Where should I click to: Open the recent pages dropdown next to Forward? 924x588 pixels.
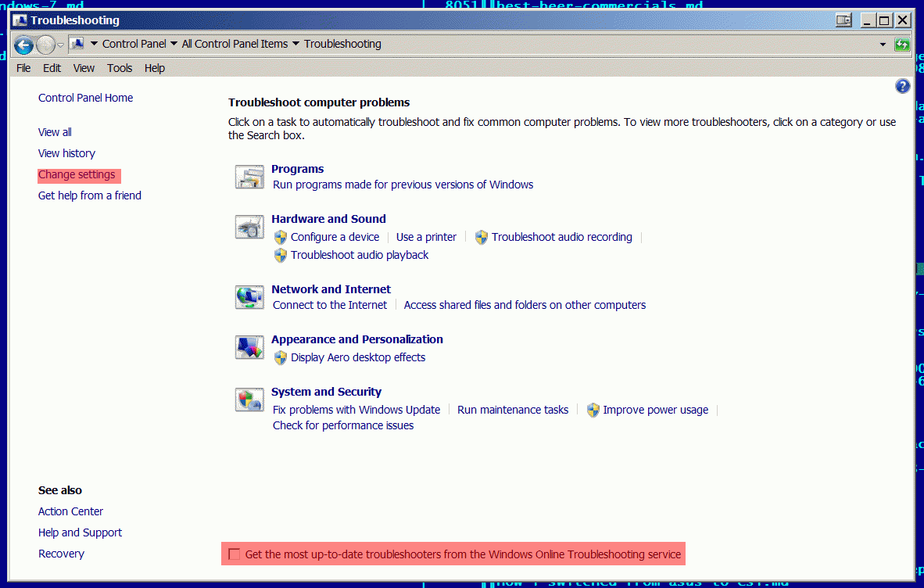(60, 45)
